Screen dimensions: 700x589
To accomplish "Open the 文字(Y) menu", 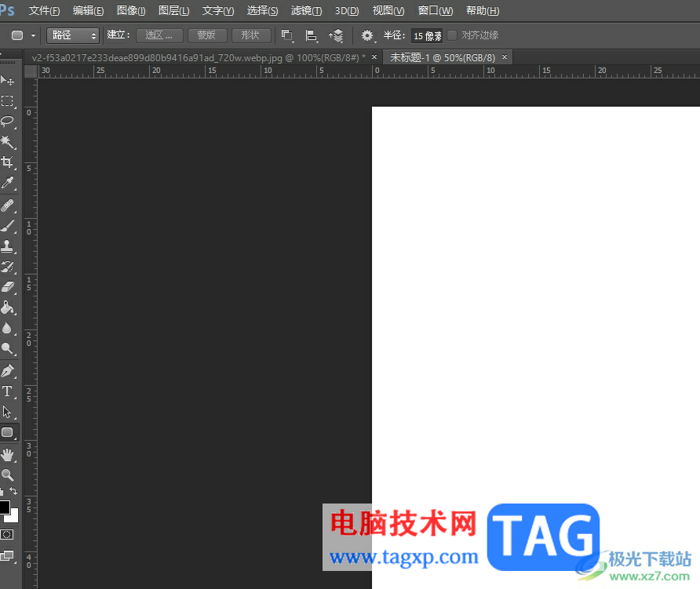I will [218, 10].
